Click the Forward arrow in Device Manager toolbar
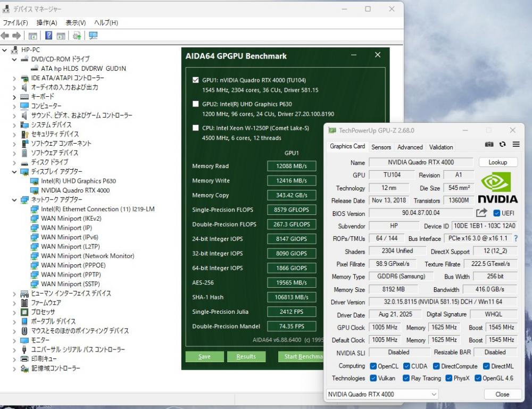The image size is (532, 409). (16, 36)
